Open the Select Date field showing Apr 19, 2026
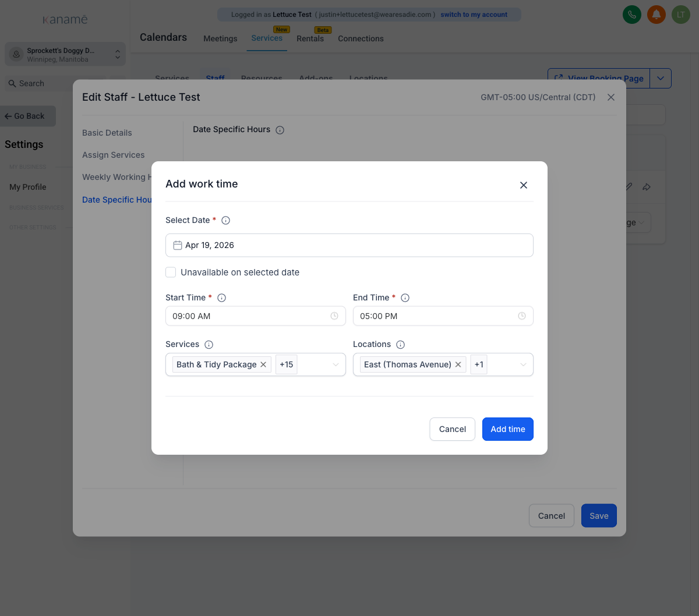 pos(349,245)
